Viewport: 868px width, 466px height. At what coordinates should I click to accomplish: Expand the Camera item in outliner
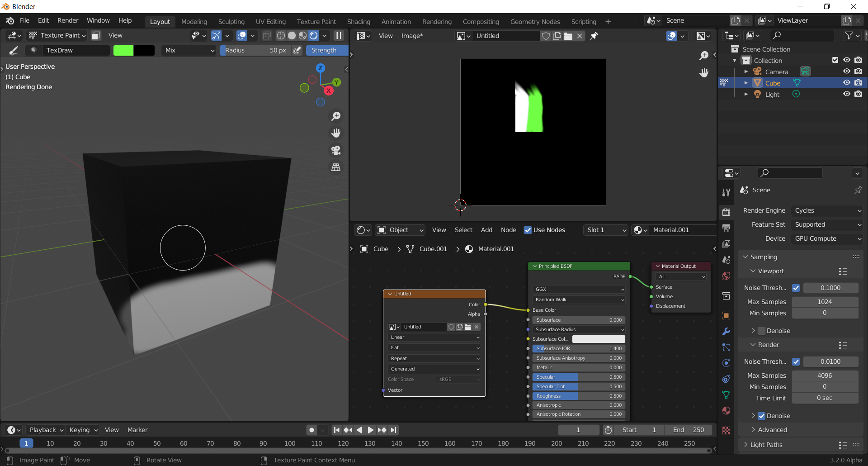tap(746, 71)
